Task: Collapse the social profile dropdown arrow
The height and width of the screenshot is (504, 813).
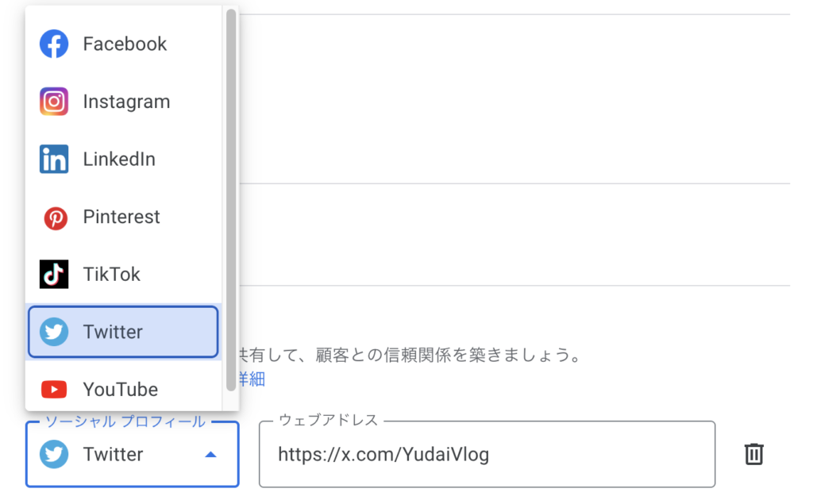Action: pyautogui.click(x=210, y=455)
